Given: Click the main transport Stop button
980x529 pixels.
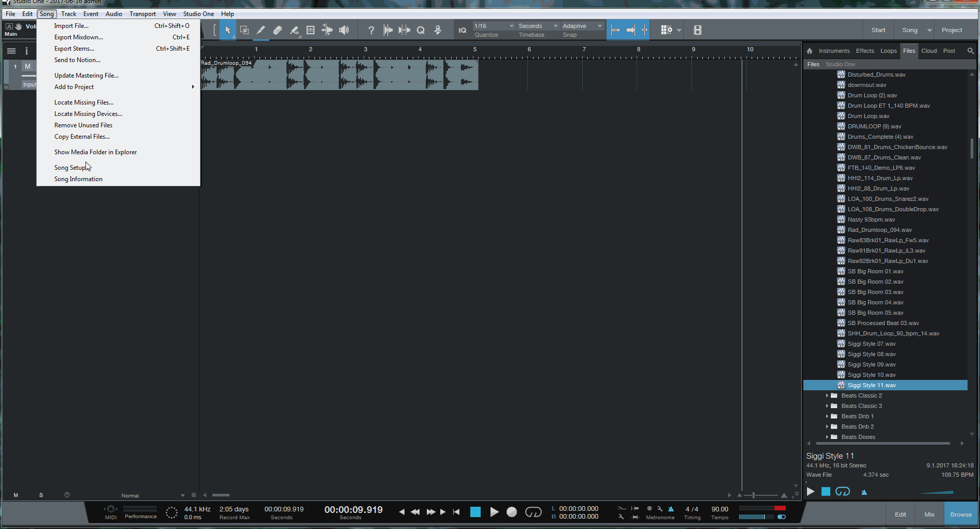Looking at the screenshot, I should point(475,512).
